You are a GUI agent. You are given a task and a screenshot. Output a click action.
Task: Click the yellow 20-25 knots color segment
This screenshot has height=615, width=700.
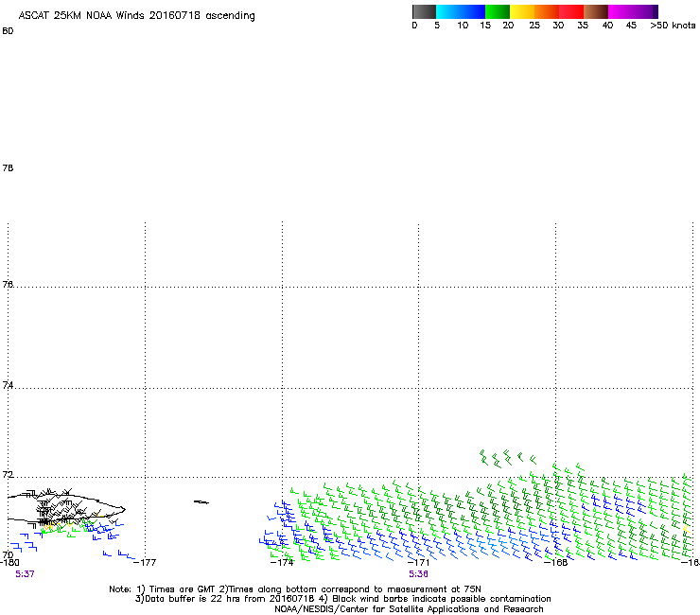[522, 11]
